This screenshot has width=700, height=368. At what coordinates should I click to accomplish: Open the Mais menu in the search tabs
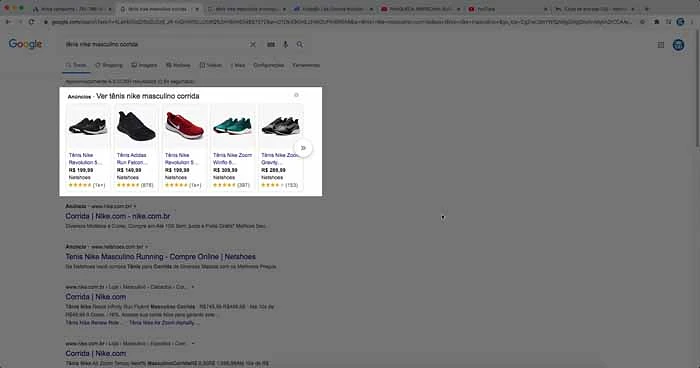tap(238, 65)
